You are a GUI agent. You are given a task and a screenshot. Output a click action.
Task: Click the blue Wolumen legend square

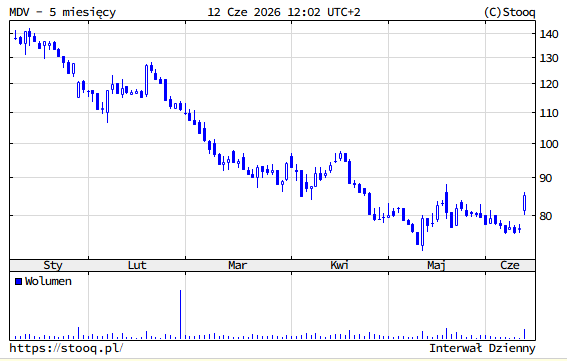(19, 281)
